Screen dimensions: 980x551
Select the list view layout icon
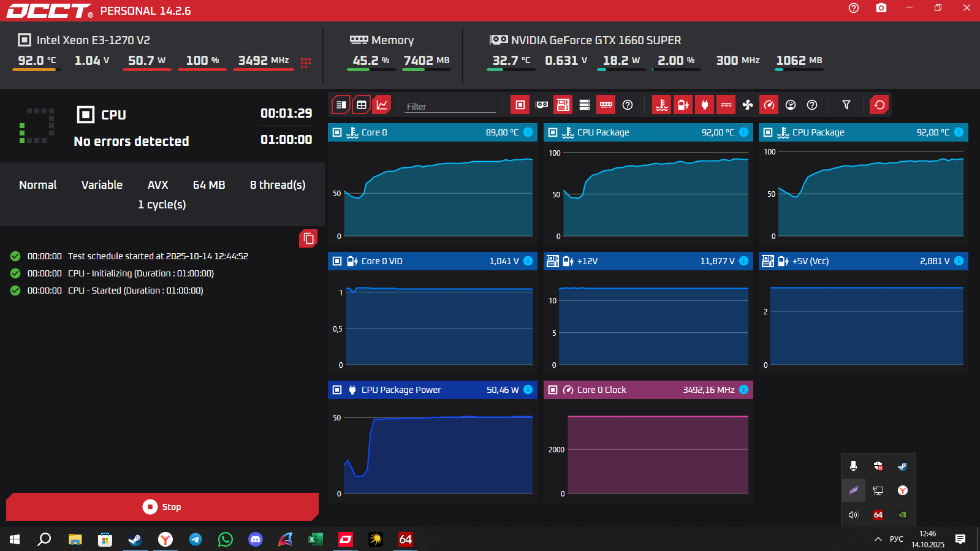click(341, 105)
